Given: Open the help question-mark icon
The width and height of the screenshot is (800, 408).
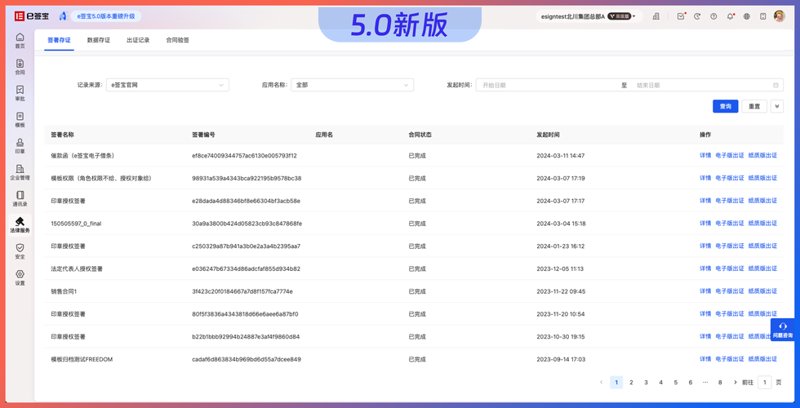Looking at the screenshot, I should [713, 16].
